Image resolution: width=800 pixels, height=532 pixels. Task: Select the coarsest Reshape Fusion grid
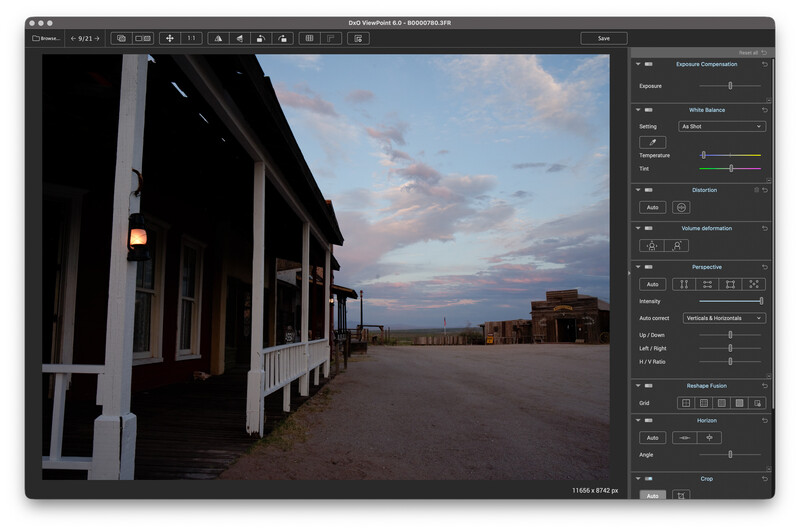click(686, 403)
